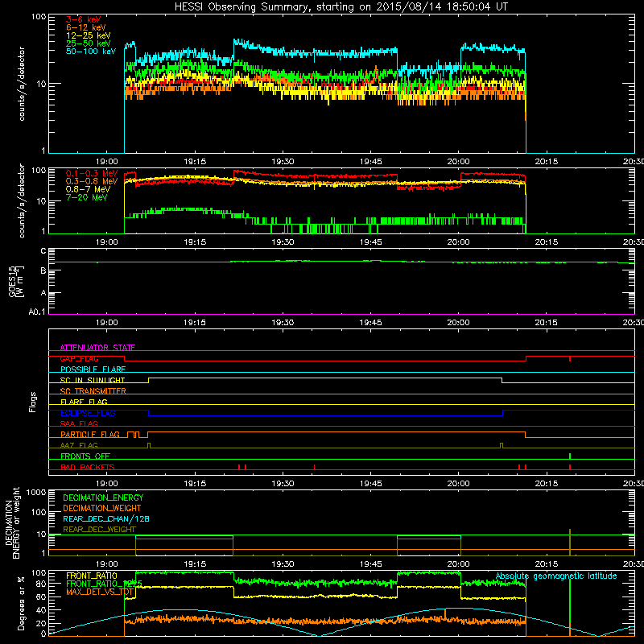Click the A0.1 tick label on GOES axis
Screen dimensions: 644x644
37,312
